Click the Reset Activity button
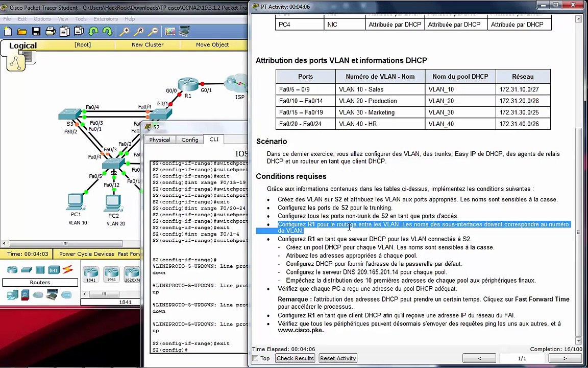 click(338, 358)
